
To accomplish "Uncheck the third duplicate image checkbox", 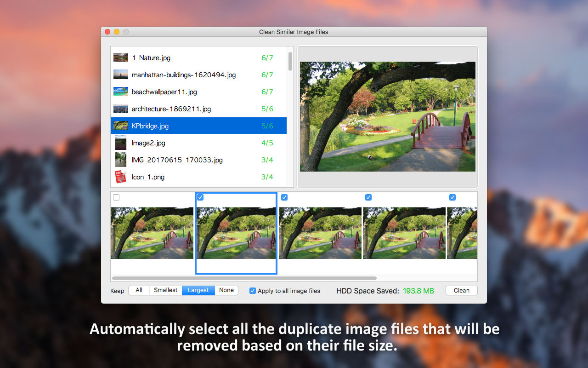I will (284, 197).
